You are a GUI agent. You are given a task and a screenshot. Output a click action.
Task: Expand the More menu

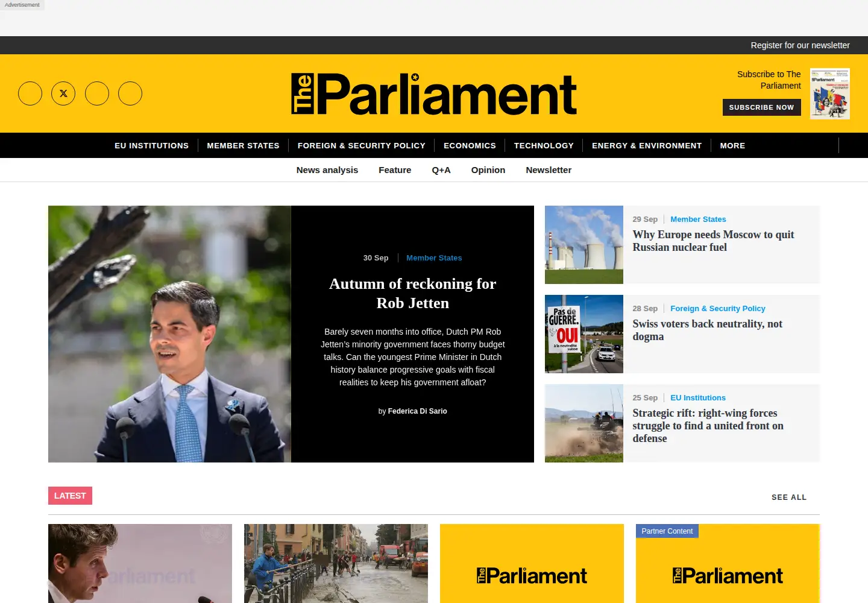[732, 145]
